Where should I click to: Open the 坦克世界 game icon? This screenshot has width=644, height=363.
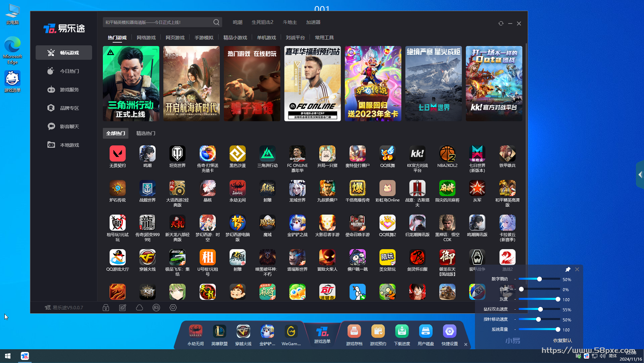point(177,154)
